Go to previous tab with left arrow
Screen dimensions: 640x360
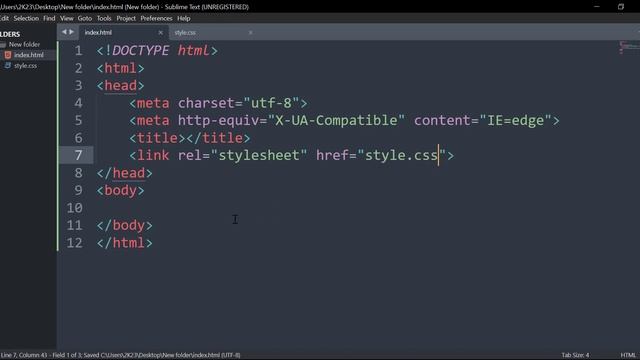coord(64,32)
